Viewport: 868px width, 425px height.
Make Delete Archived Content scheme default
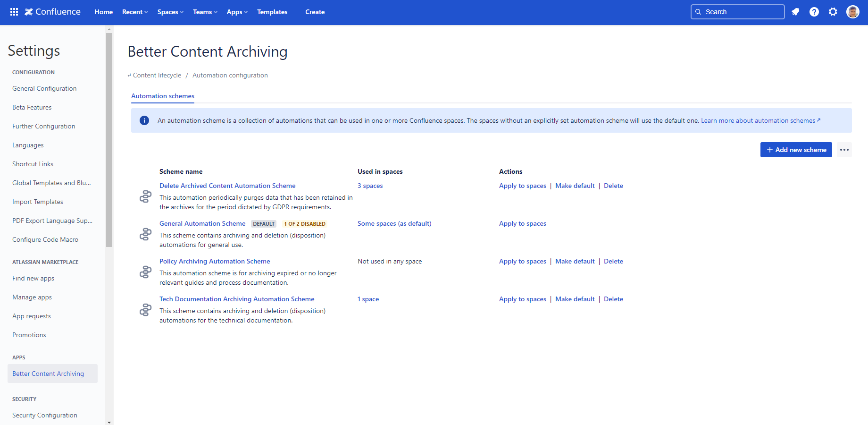click(575, 186)
